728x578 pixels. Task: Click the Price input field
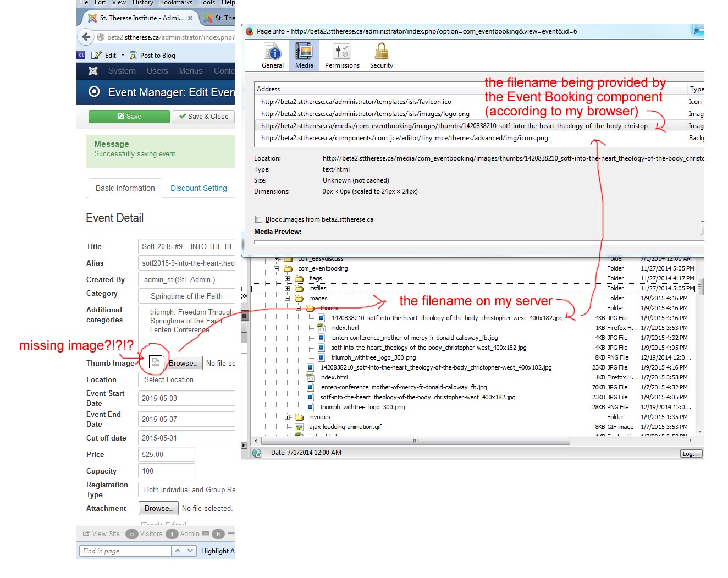(166, 454)
